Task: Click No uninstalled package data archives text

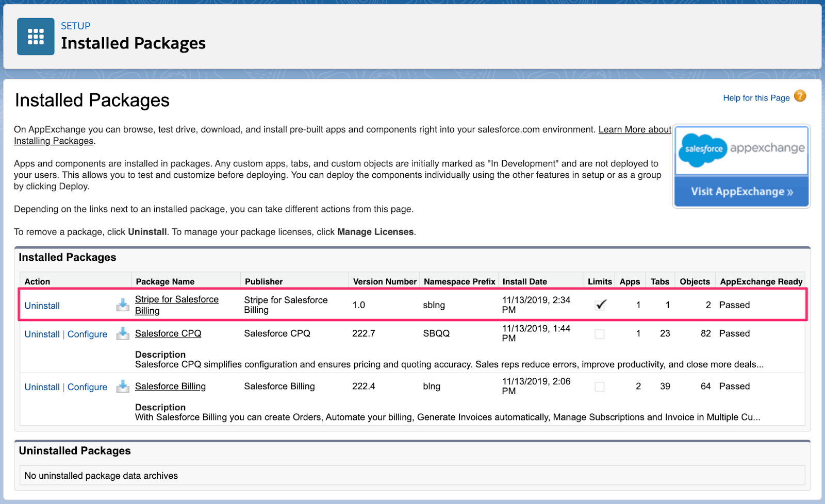Action: click(101, 476)
